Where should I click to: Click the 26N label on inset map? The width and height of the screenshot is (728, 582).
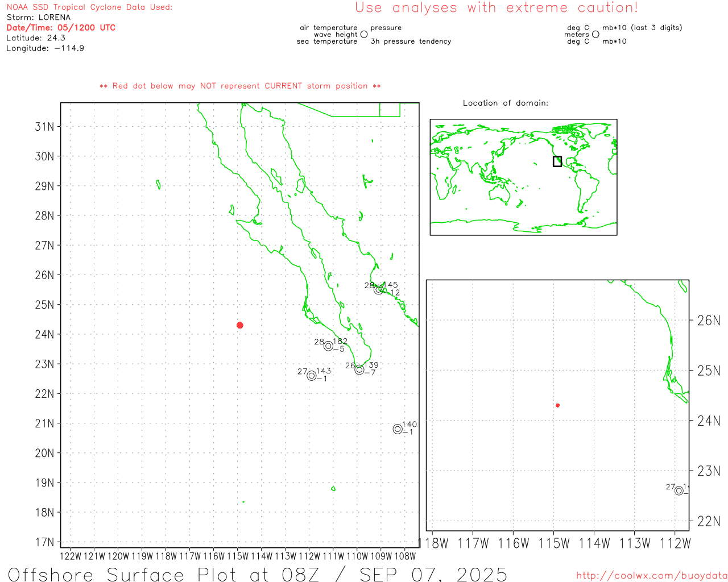coord(709,321)
